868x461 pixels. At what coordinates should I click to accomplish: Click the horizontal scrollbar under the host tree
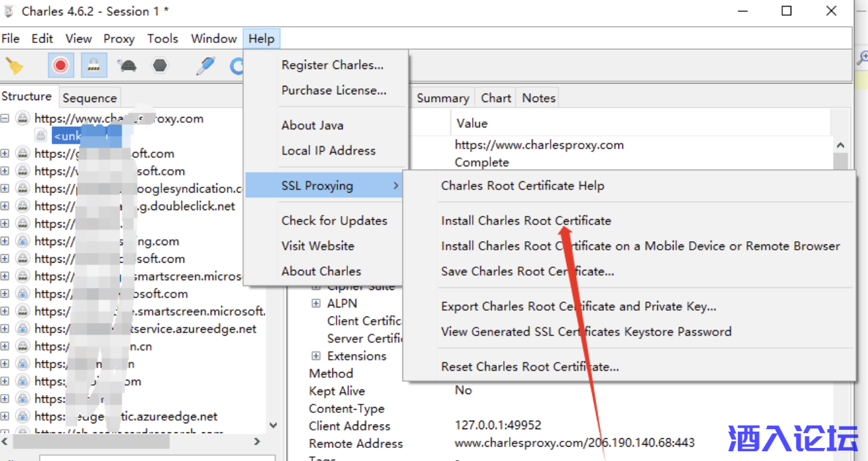pyautogui.click(x=91, y=442)
